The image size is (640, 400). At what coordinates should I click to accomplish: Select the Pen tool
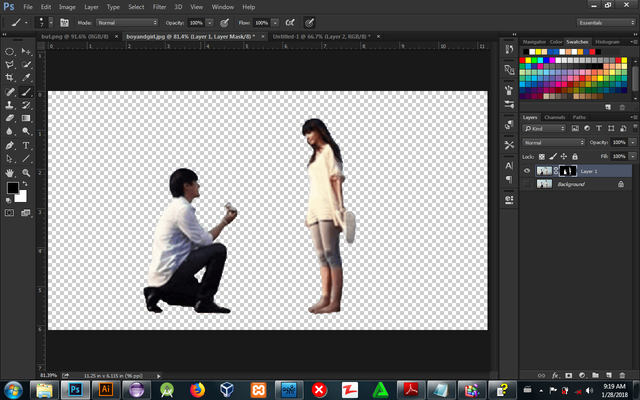9,144
